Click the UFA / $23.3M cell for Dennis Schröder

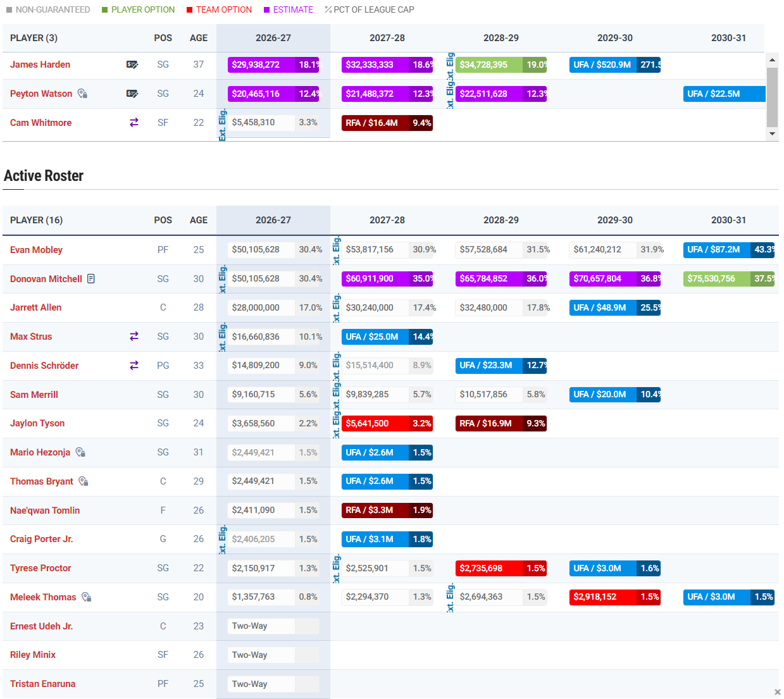(x=501, y=365)
